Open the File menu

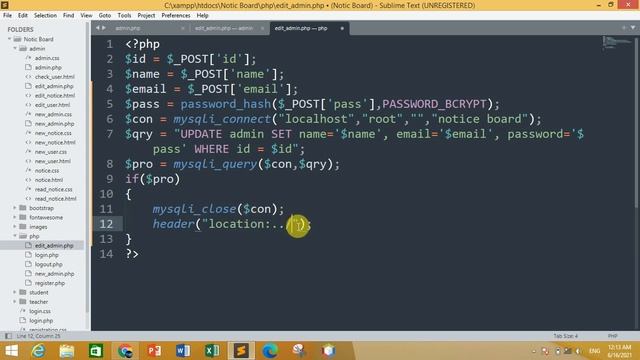[7, 16]
